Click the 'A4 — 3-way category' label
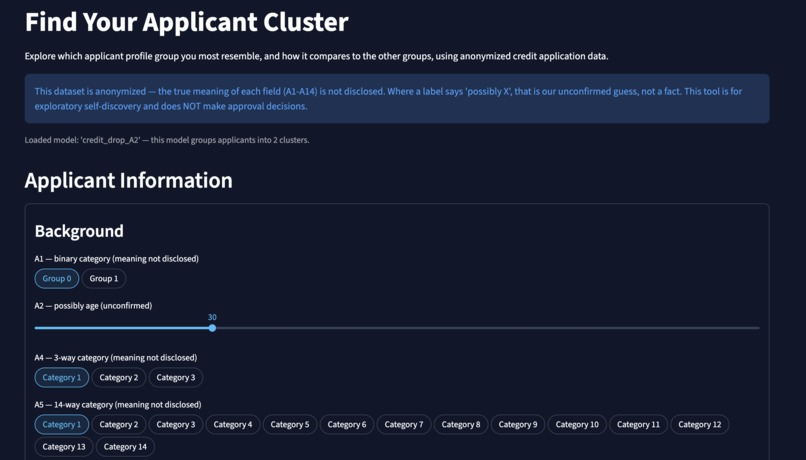Viewport: 806px width, 460px height. [x=116, y=358]
